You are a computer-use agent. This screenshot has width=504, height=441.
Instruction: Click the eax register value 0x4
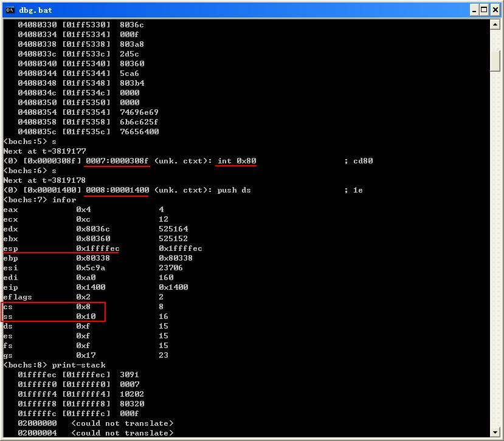[x=83, y=210]
